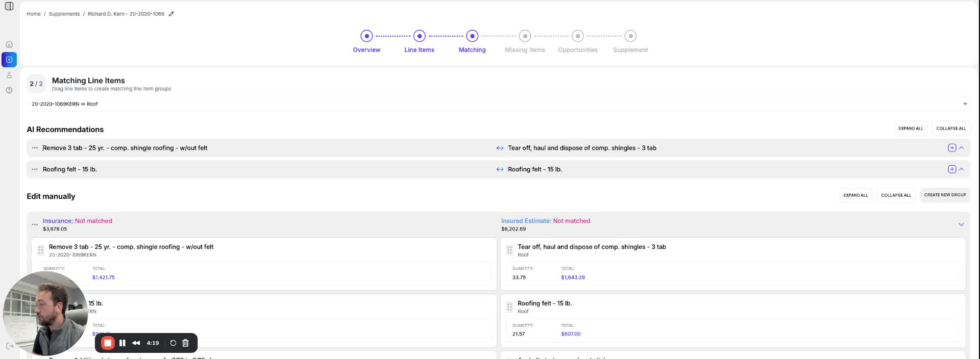Image resolution: width=980 pixels, height=359 pixels.
Task: Open options menu for Roofing felt recommendation
Action: pos(35,169)
